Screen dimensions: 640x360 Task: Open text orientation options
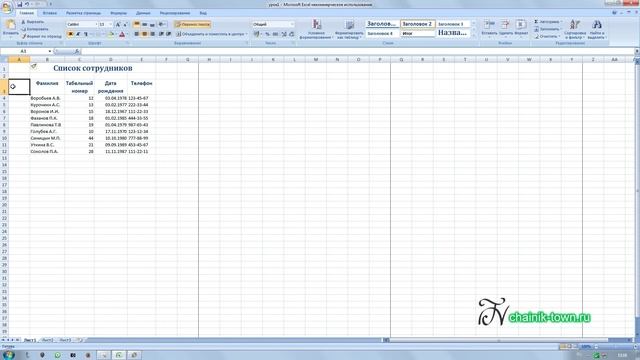(x=162, y=24)
